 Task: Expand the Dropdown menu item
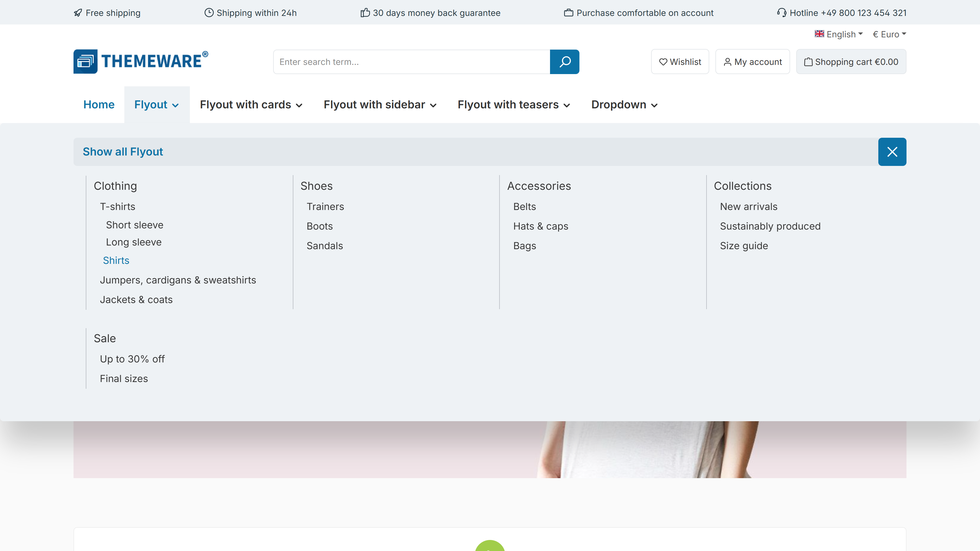[x=625, y=105]
